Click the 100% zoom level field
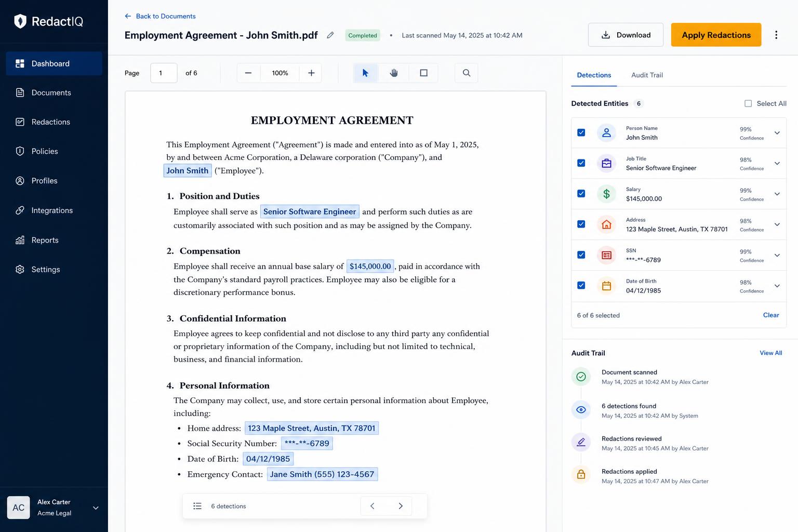 (x=280, y=73)
